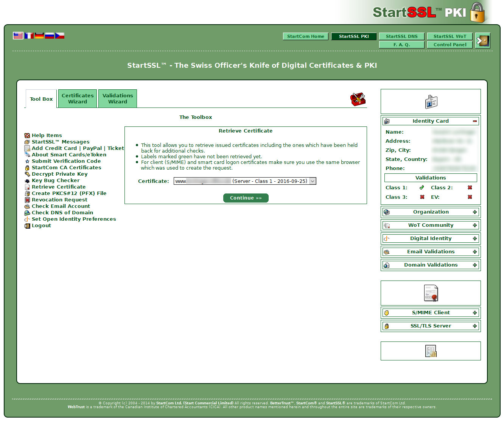This screenshot has width=504, height=421.
Task: Open the StartSSL WoT menu item
Action: (x=450, y=36)
